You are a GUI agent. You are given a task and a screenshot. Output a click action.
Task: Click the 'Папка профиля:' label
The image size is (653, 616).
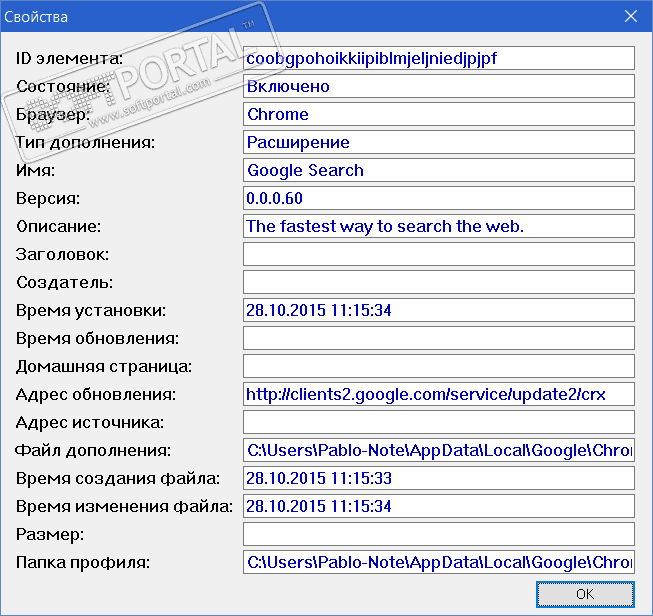[82, 562]
